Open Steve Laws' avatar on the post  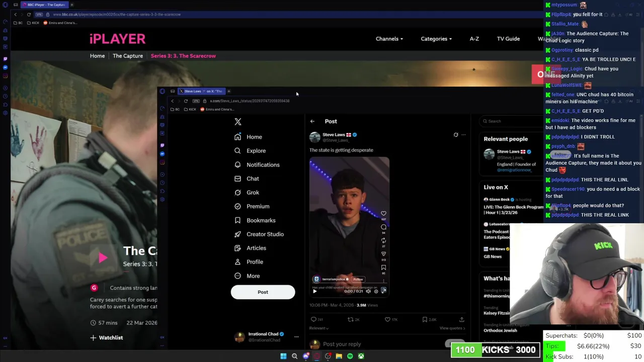315,137
